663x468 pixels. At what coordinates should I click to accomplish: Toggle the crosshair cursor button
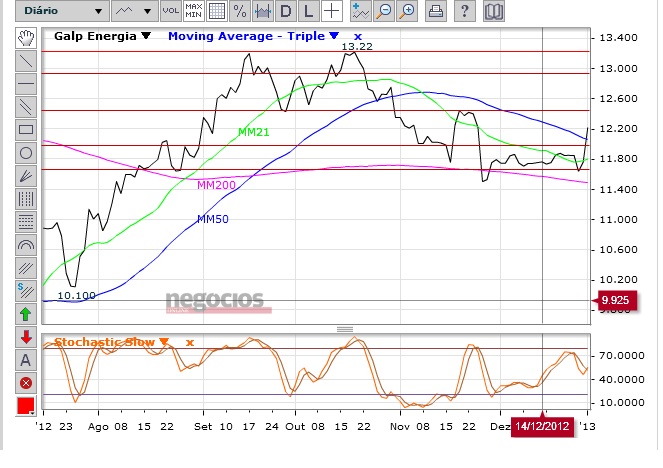coord(332,11)
